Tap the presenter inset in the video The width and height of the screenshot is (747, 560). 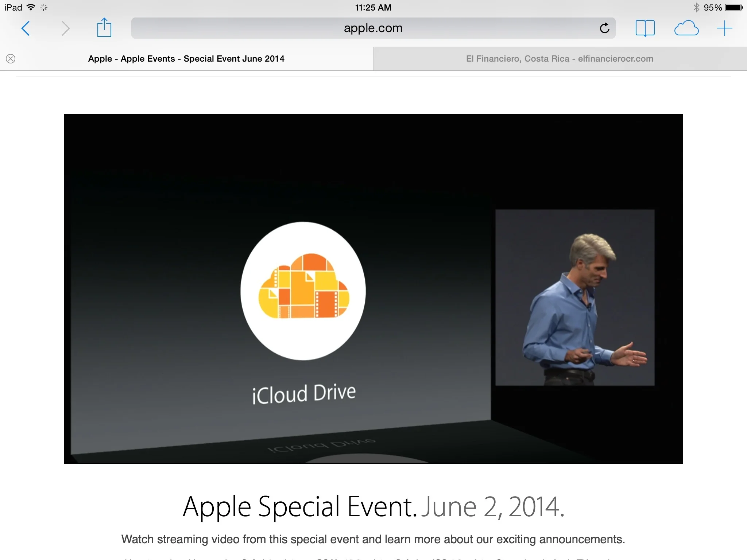(575, 297)
